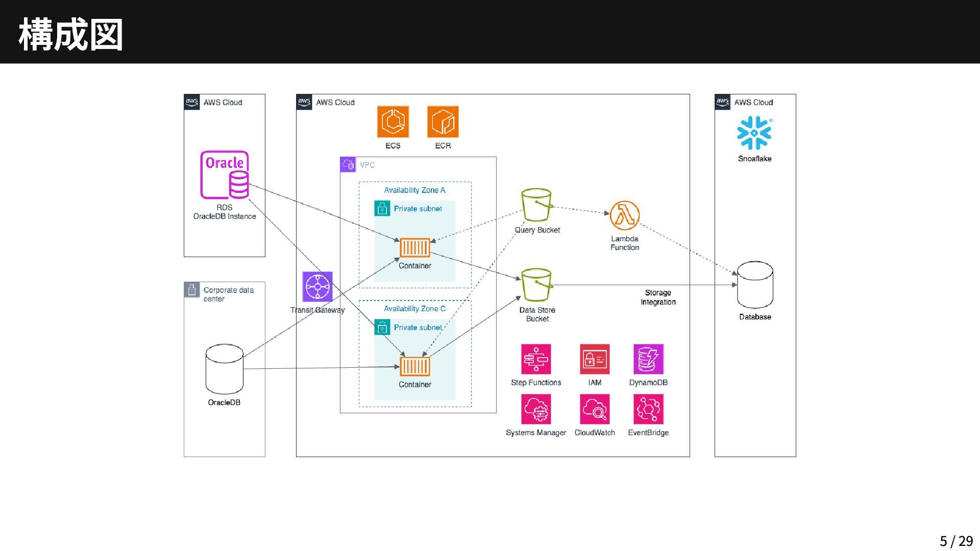
Task: Select the container in Availability Zone A
Action: (414, 248)
